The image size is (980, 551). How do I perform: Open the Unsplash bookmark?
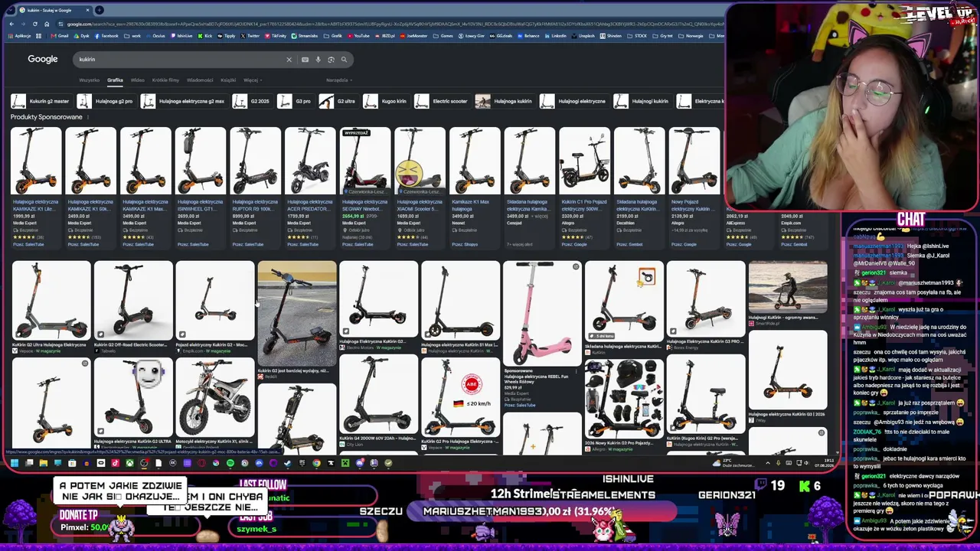click(x=583, y=35)
